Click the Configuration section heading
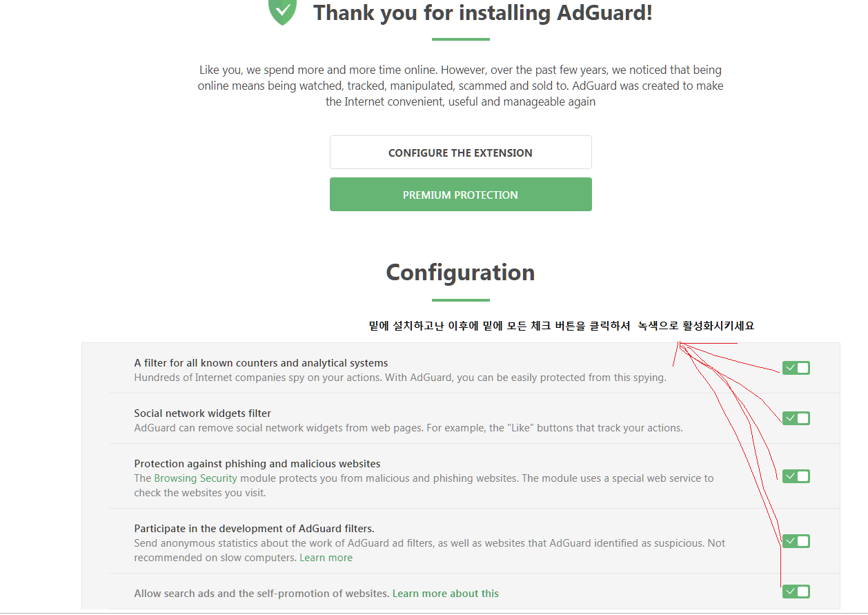The width and height of the screenshot is (868, 615). point(460,272)
